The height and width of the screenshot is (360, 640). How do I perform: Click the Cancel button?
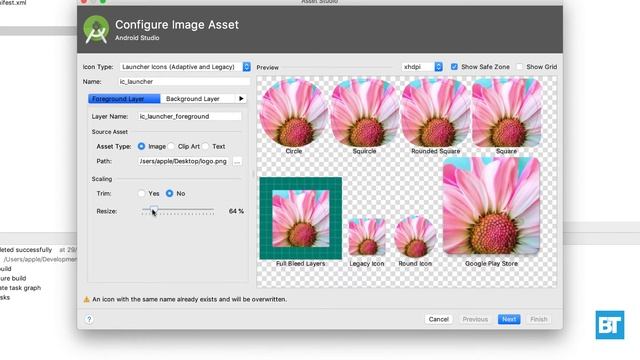[x=438, y=319]
